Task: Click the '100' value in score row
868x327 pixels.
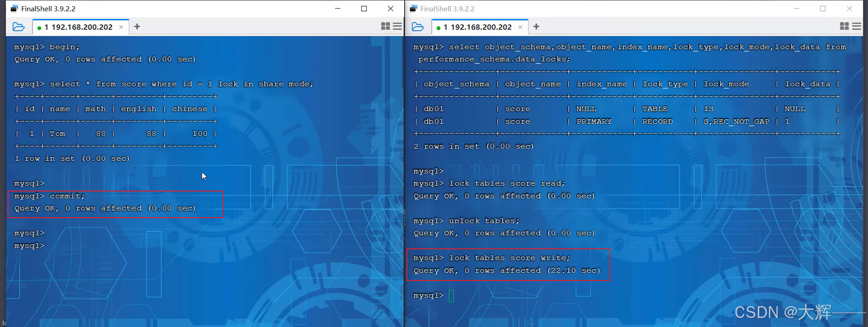Action: pyautogui.click(x=199, y=134)
